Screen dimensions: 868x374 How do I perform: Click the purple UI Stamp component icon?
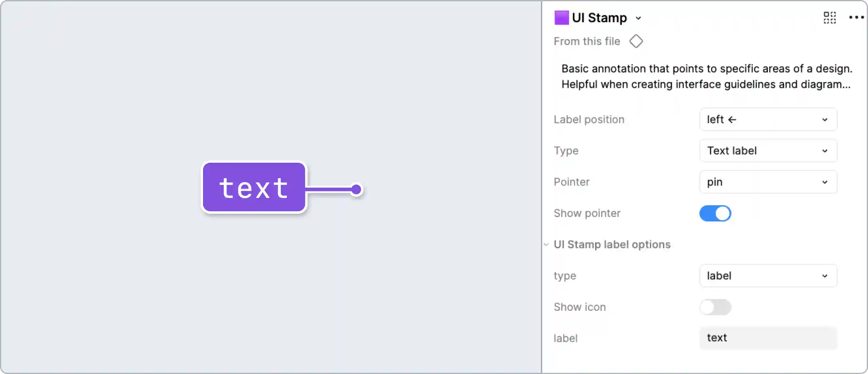(561, 17)
